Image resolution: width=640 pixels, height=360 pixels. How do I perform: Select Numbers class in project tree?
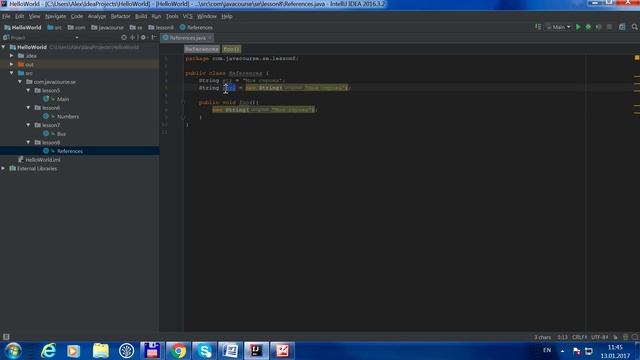[68, 116]
